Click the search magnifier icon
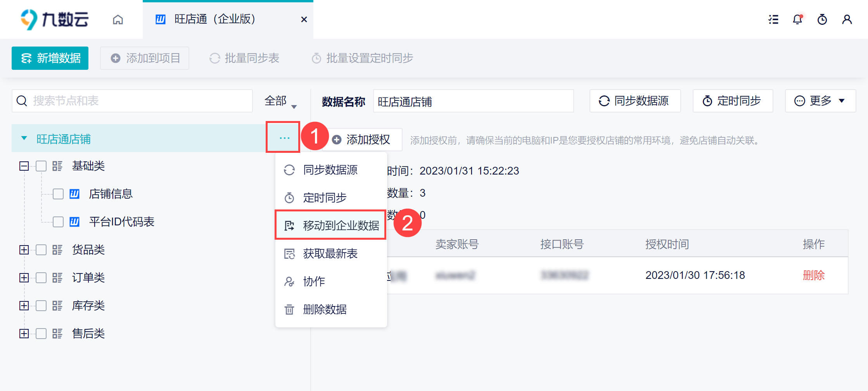Screen dimensions: 868x391 [22, 101]
